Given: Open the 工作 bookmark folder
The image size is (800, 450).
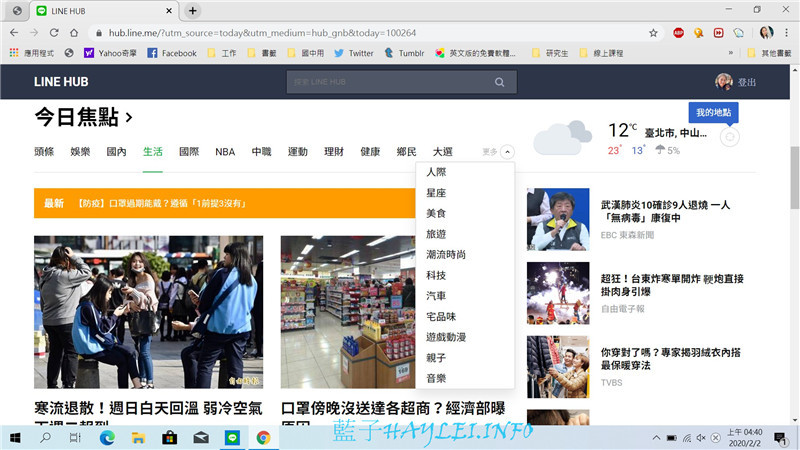Looking at the screenshot, I should [222, 53].
